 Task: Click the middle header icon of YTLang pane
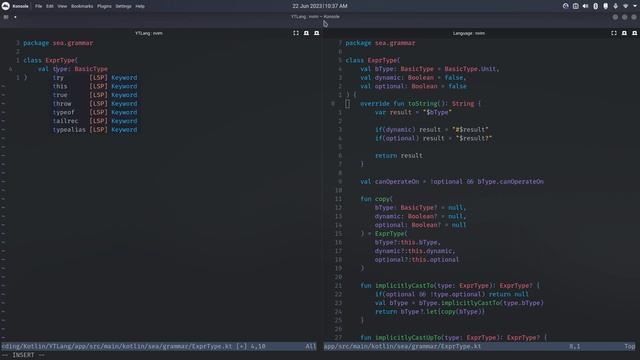pyautogui.click(x=306, y=33)
